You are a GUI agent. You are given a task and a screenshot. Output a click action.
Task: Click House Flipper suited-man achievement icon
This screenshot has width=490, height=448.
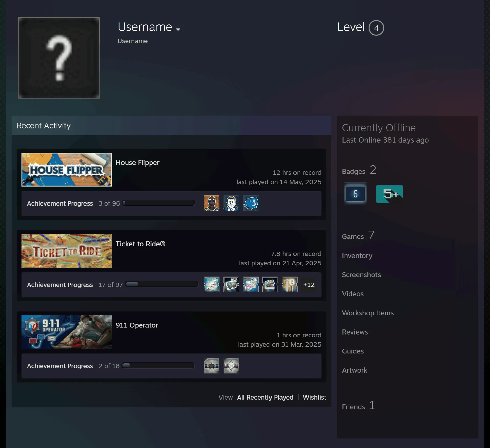[231, 203]
